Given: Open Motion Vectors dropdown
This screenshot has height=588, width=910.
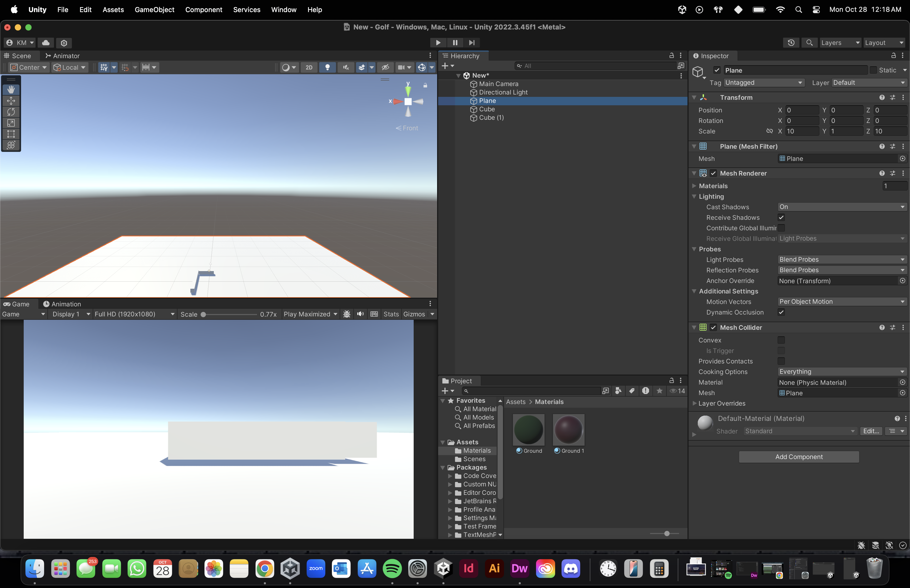Looking at the screenshot, I should click(842, 301).
